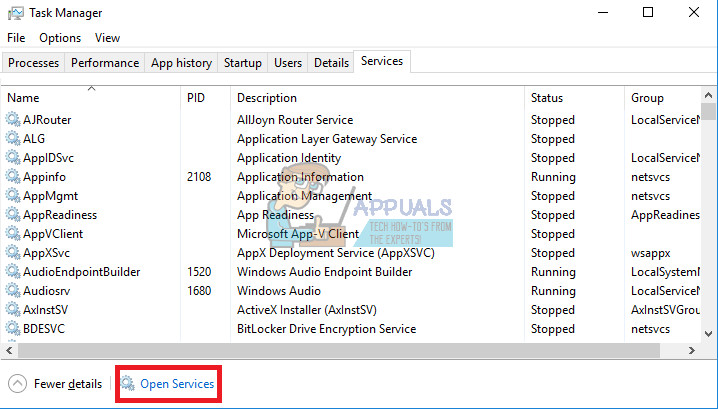
Task: Sort by the PID column header
Action: click(206, 98)
